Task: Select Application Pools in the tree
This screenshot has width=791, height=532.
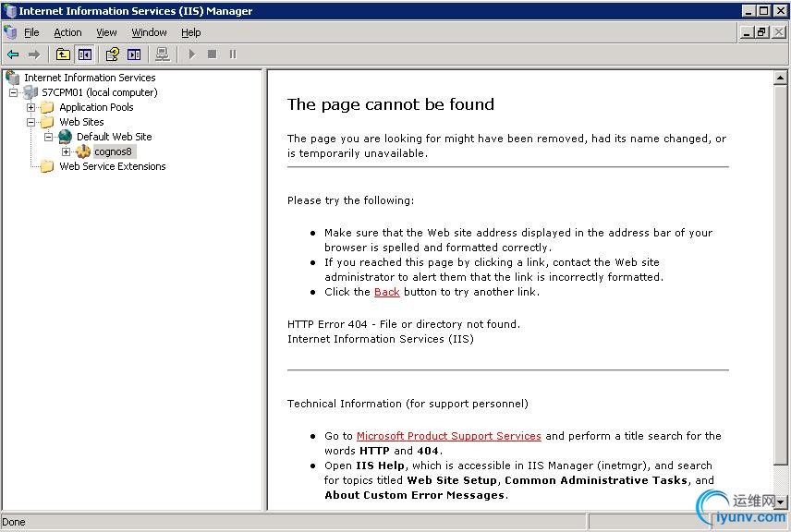Action: [96, 107]
